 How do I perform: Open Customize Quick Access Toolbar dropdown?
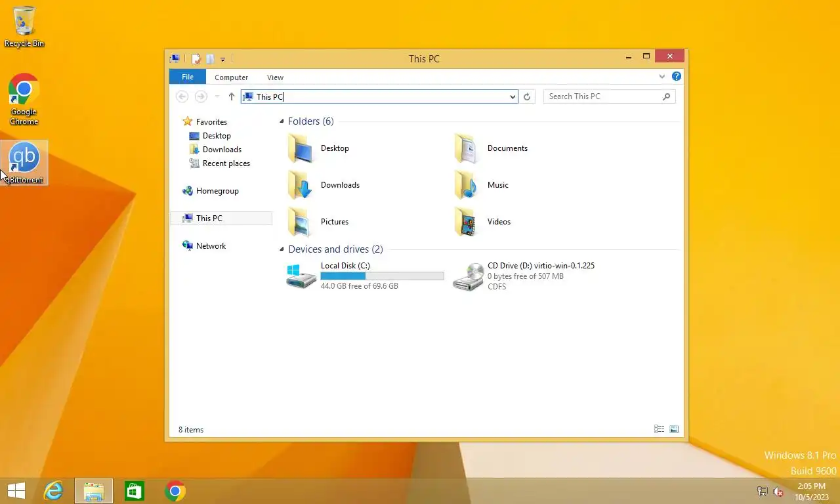(x=222, y=60)
